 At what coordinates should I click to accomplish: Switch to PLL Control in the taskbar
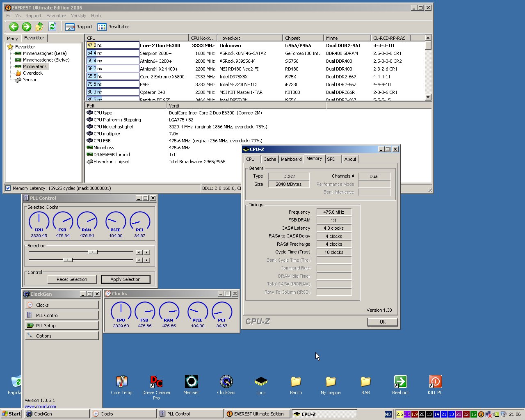pyautogui.click(x=190, y=414)
